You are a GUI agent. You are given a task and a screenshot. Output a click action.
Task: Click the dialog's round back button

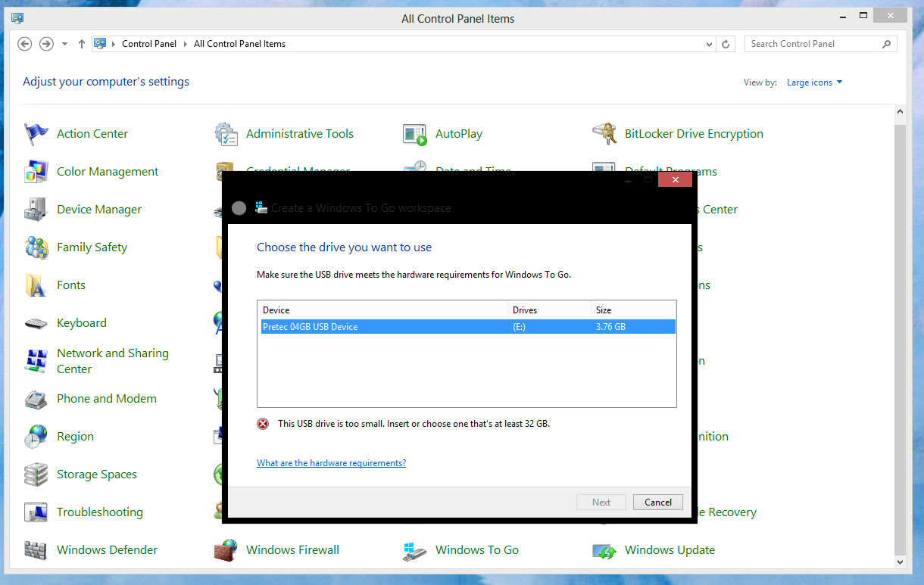click(x=239, y=208)
